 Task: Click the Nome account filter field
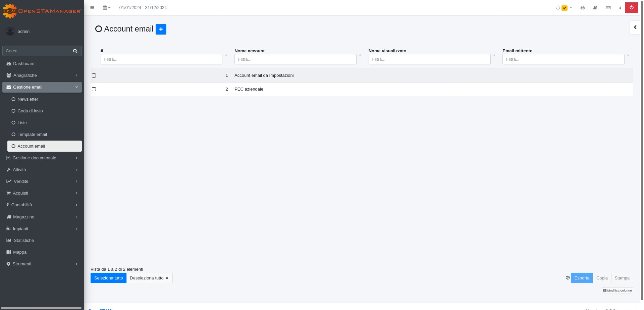click(295, 59)
